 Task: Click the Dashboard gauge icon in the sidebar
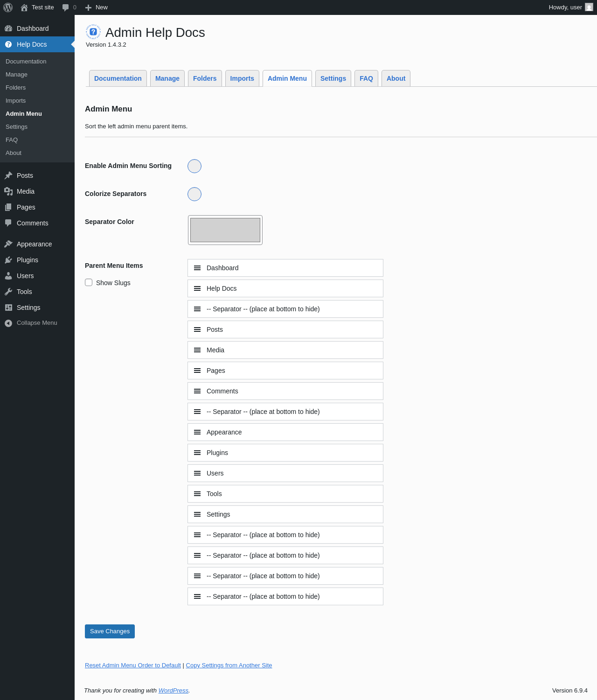[x=8, y=28]
